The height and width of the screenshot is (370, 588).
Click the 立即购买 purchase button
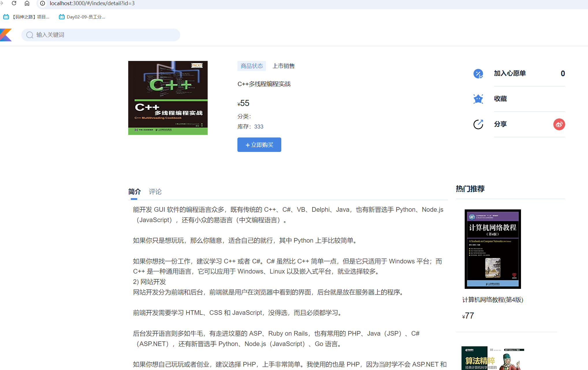pos(259,145)
